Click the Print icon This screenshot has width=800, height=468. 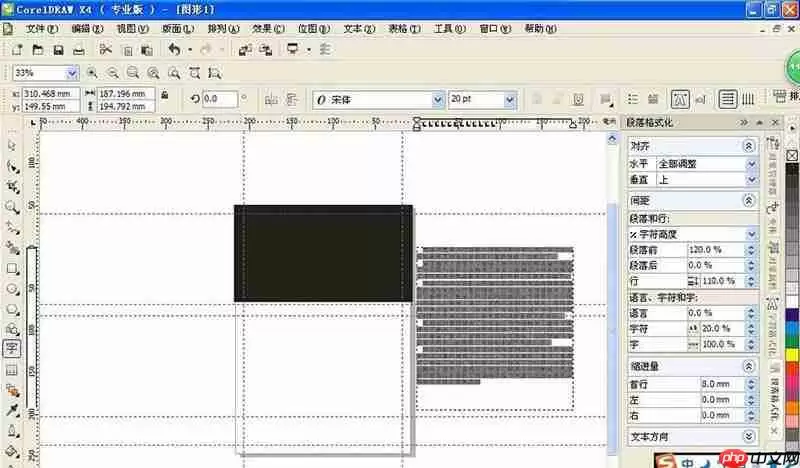click(x=79, y=50)
